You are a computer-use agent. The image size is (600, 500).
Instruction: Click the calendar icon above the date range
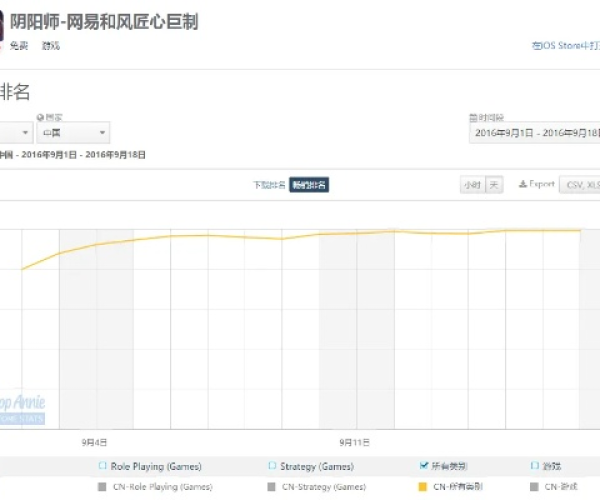[x=472, y=117]
